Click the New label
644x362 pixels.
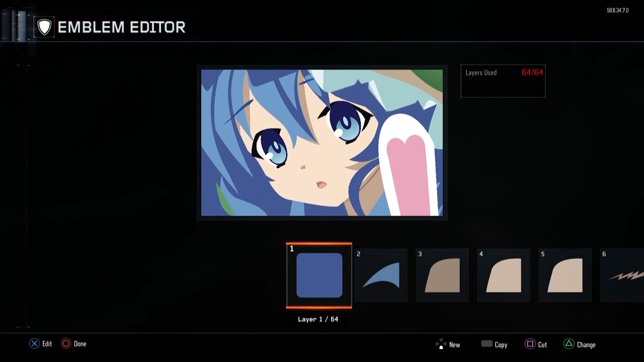tap(454, 345)
